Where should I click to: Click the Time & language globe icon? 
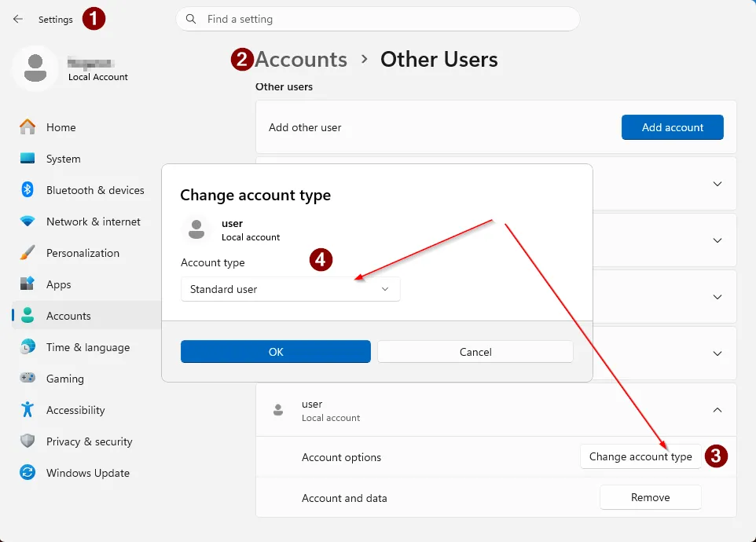28,347
